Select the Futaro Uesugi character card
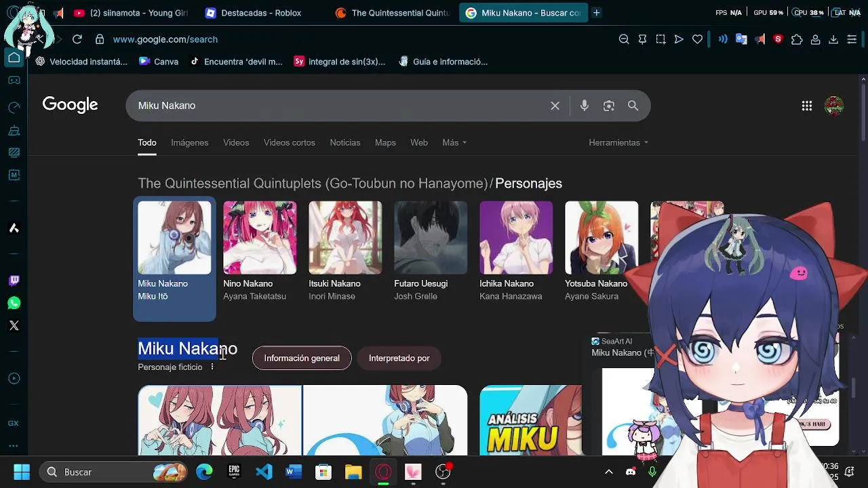Image resolution: width=868 pixels, height=488 pixels. coord(431,252)
